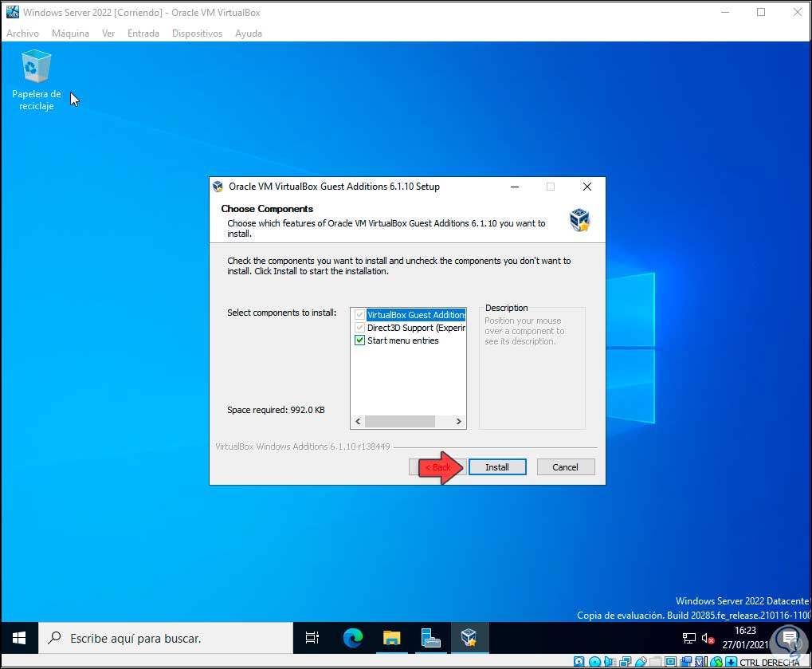Open Server Manager from taskbar
812x669 pixels.
(431, 638)
